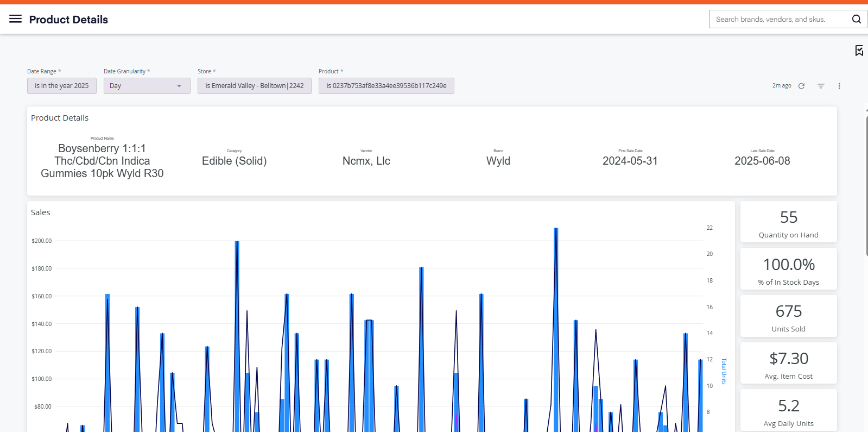Click the vertical page scrollbar

pyautogui.click(x=866, y=185)
